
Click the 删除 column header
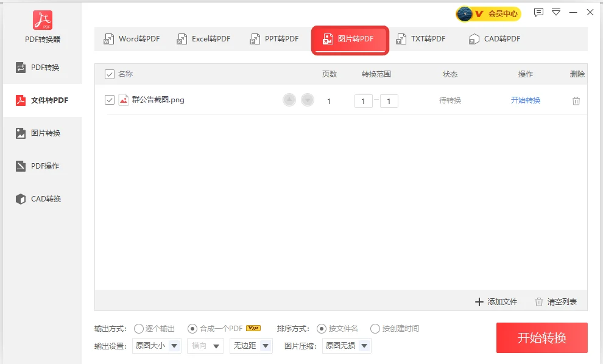[x=577, y=74]
